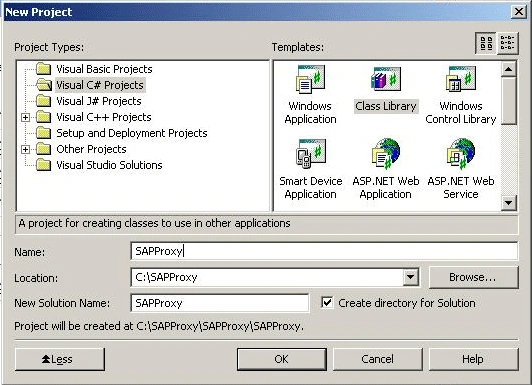Switch templates to small icons list view

(x=508, y=43)
